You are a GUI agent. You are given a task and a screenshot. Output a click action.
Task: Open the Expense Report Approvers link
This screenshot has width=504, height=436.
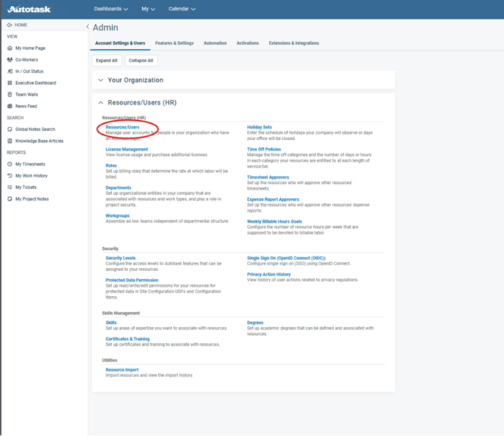[273, 199]
